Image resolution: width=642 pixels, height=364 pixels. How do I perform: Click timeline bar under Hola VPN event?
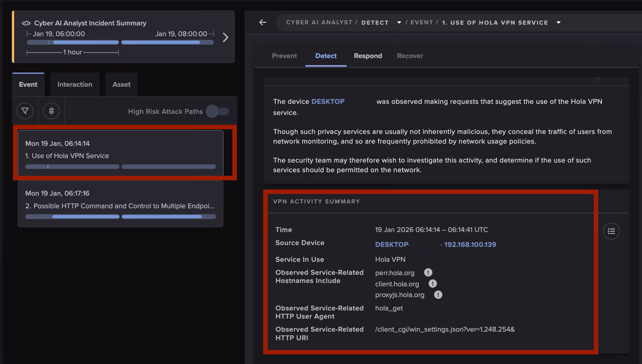(x=120, y=166)
